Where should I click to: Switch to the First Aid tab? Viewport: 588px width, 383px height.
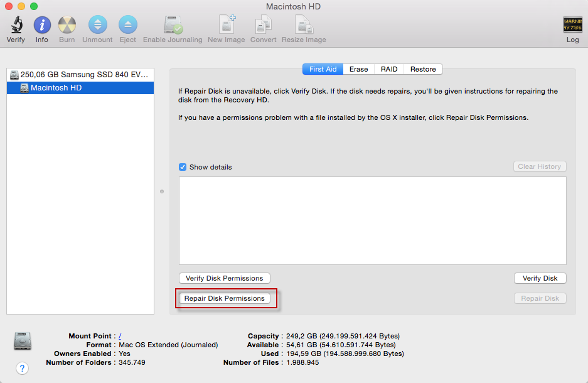coord(323,69)
